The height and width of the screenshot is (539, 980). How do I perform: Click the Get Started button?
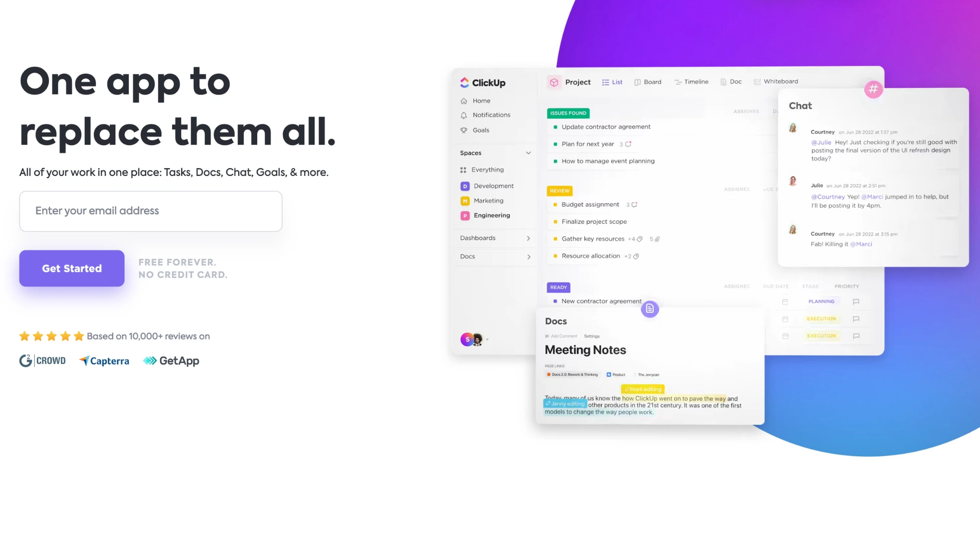point(72,268)
